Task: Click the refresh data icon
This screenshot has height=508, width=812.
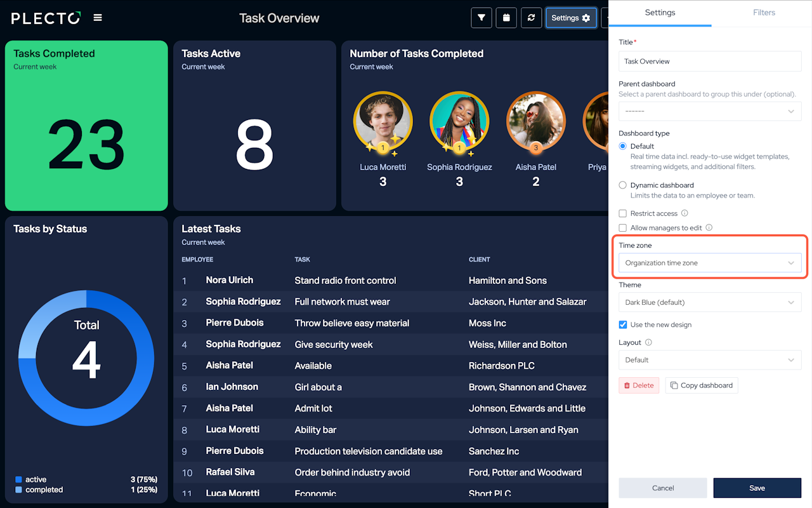Action: pyautogui.click(x=531, y=18)
